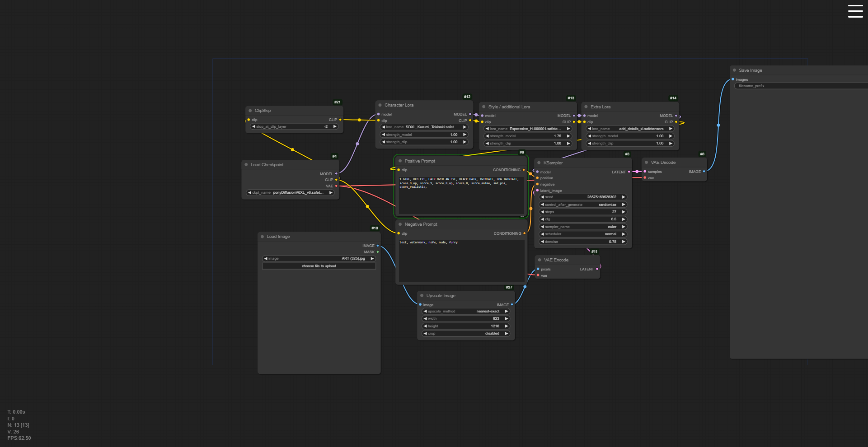Click the collapse dot on the Positive Prompt node
This screenshot has height=447, width=868.
(x=400, y=161)
